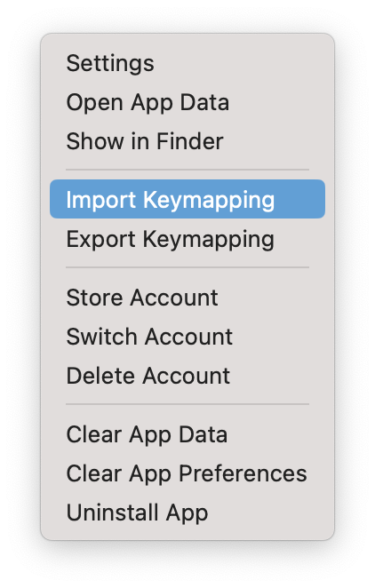
Task: Select Export Keymapping
Action: 187,239
